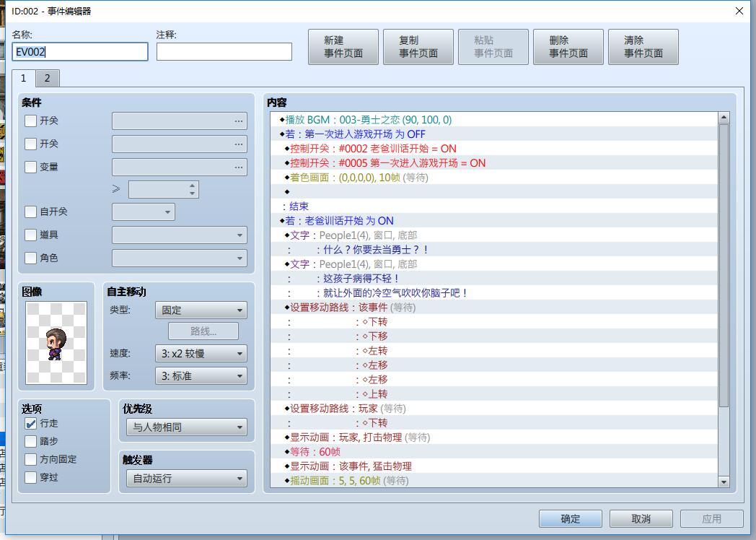Check the 踏步 option checkbox
This screenshot has width=756, height=540.
pyautogui.click(x=30, y=441)
